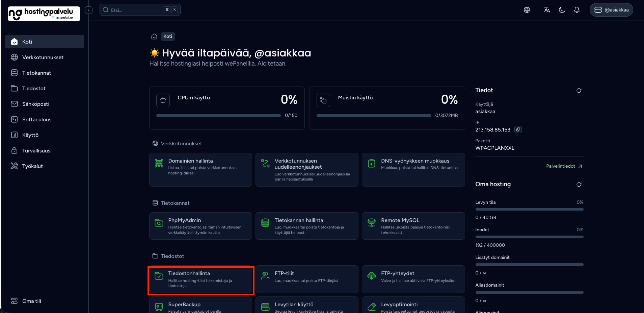644x313 pixels.
Task: Copy the IP address 213.158.85.153
Action: [x=518, y=129]
